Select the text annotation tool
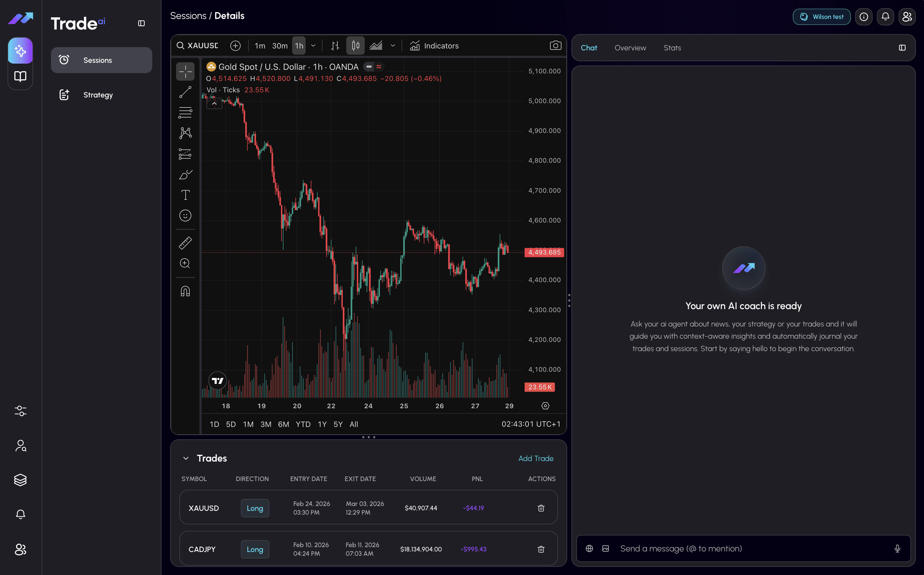This screenshot has height=575, width=924. [x=185, y=195]
